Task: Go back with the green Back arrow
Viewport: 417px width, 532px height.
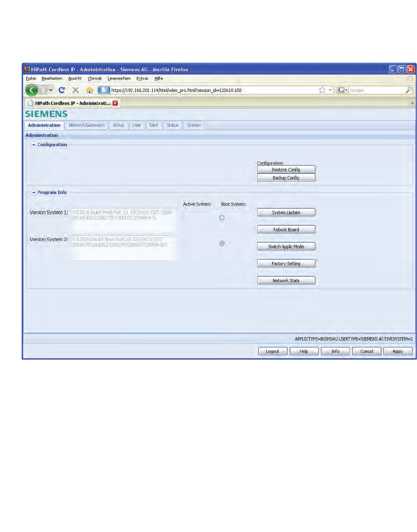Action: 32,90
